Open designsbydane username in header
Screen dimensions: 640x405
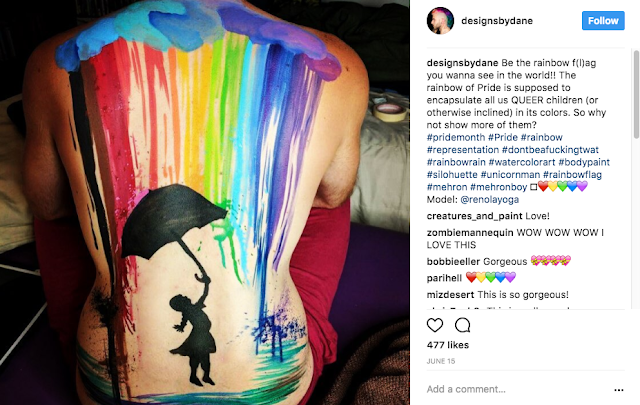pyautogui.click(x=497, y=21)
